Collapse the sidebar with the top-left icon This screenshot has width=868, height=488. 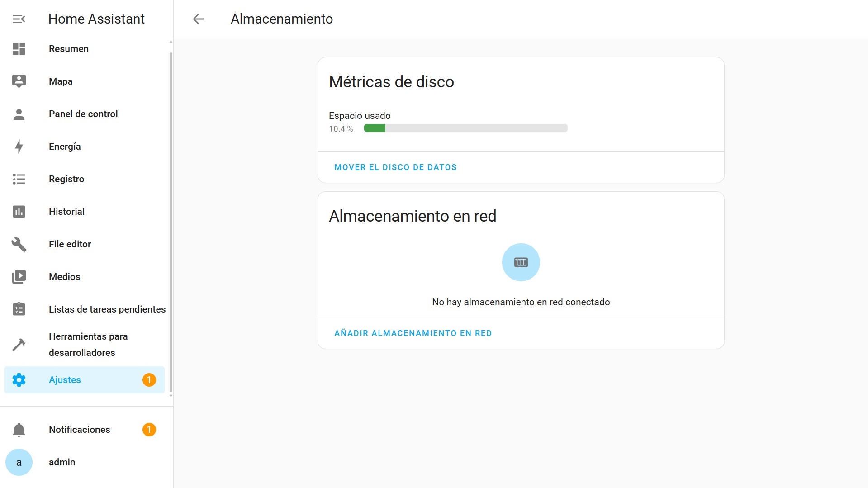click(18, 19)
